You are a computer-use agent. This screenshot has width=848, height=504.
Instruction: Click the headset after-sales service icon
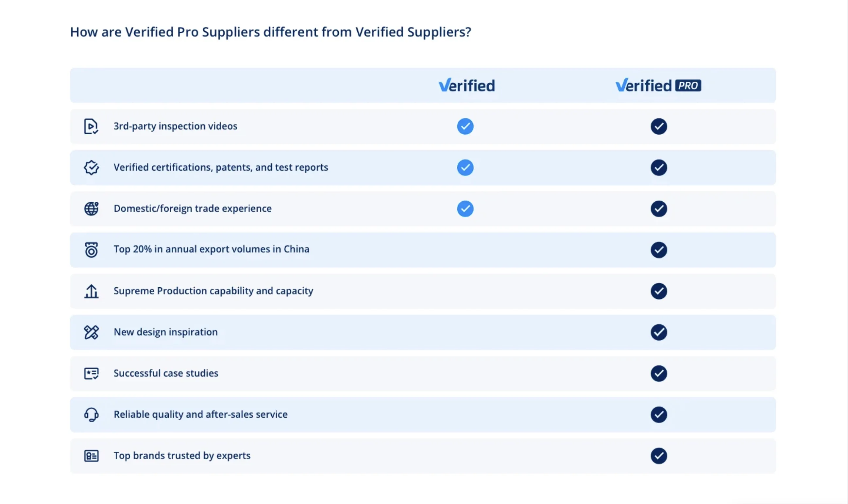click(x=91, y=414)
